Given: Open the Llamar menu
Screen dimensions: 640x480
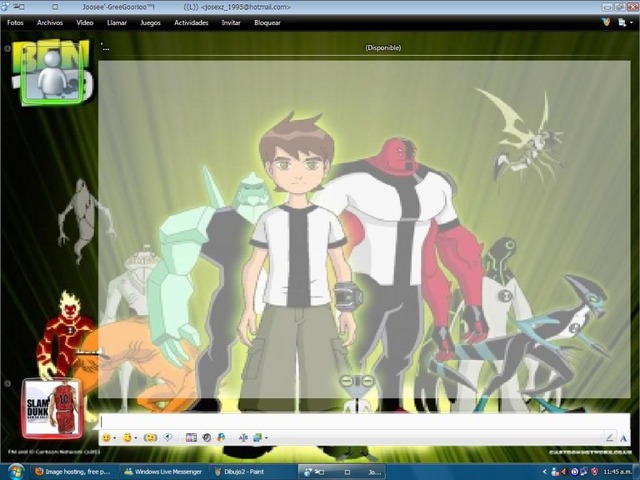Looking at the screenshot, I should click(117, 23).
